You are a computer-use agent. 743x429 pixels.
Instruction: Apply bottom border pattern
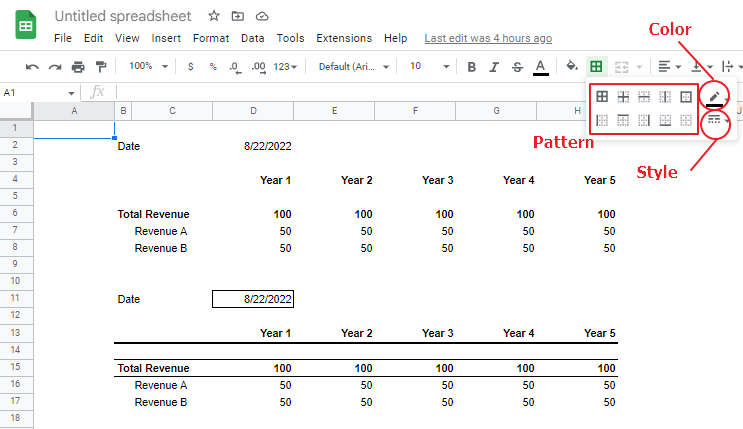coord(665,120)
